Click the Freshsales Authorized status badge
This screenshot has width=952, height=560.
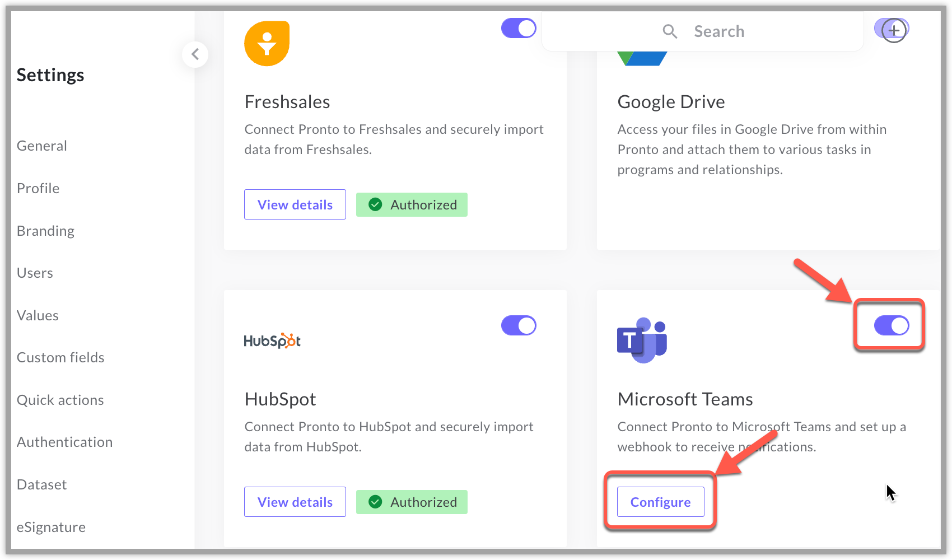[412, 205]
